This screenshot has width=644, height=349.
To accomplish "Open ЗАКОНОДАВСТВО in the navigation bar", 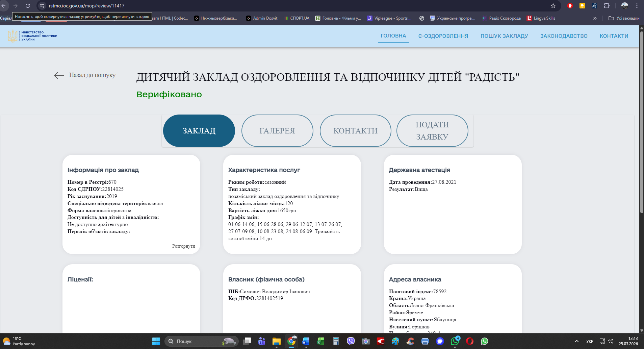I will pyautogui.click(x=564, y=36).
